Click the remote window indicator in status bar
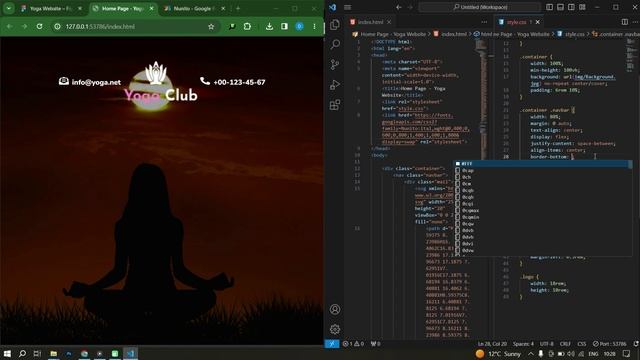This screenshot has width=640, height=360. 332,344
